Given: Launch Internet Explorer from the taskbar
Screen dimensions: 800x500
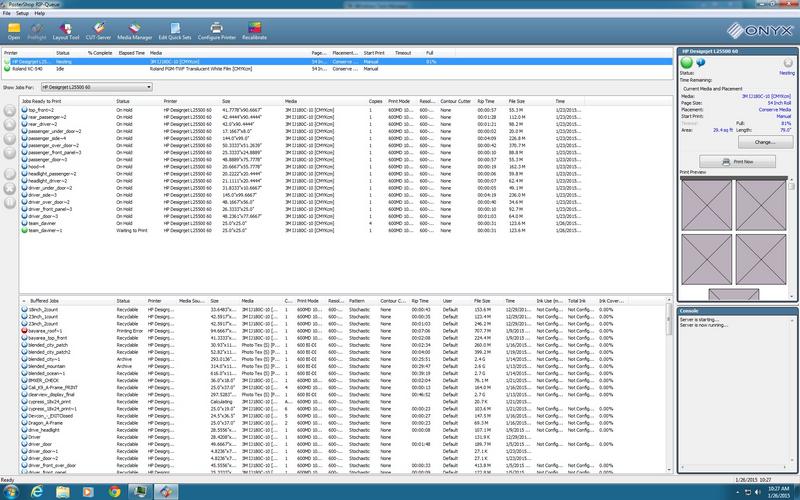Looking at the screenshot, I should (x=37, y=492).
